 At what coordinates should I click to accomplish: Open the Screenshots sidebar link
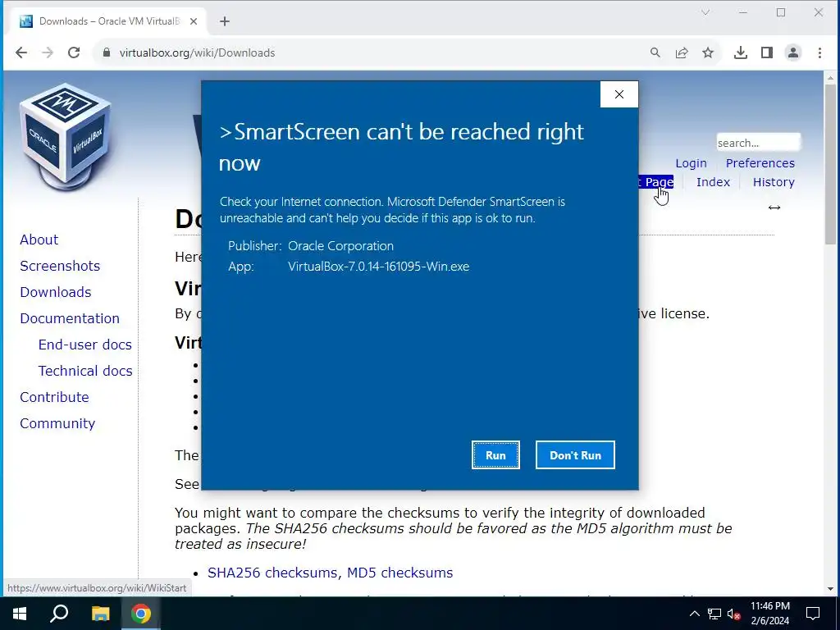60,266
